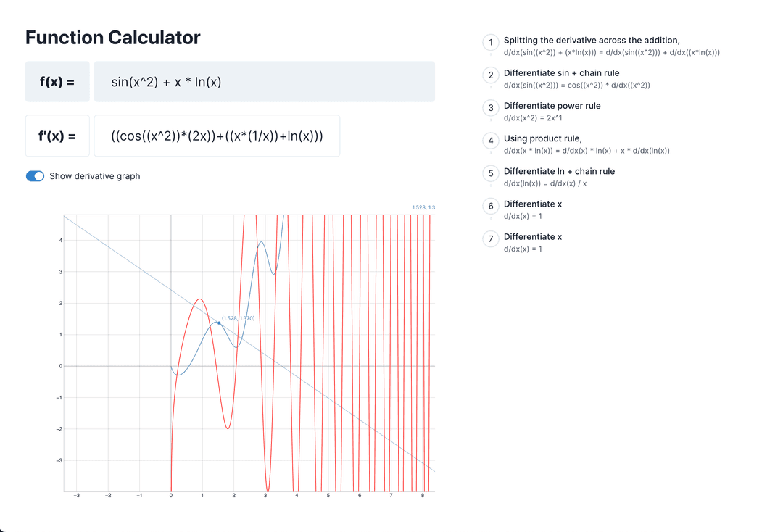Select the step 6 differentiate x badge
This screenshot has width=783, height=532.
point(490,206)
